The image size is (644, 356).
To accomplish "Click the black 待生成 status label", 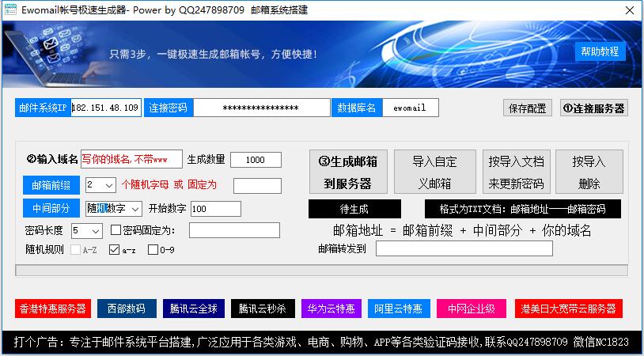I will pos(354,209).
